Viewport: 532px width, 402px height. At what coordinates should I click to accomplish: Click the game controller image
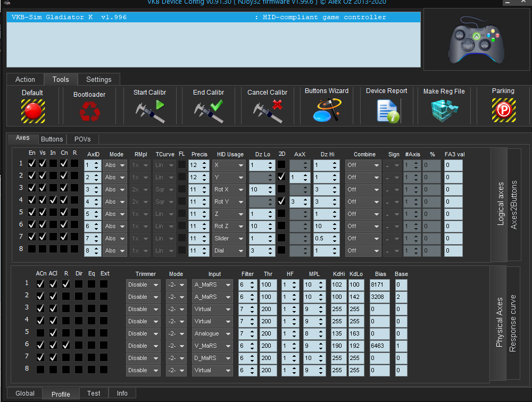tap(477, 40)
